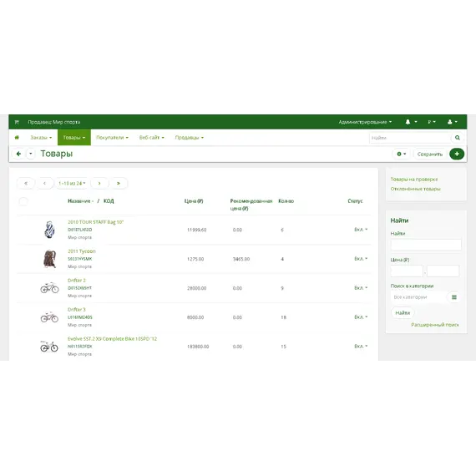Go to next page of products

(99, 183)
